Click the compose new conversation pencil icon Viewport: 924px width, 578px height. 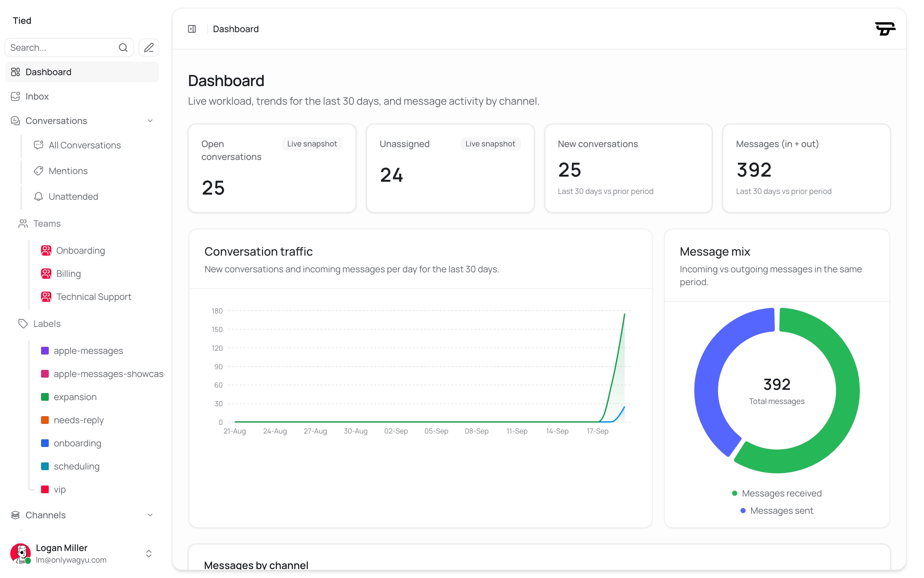[x=149, y=48]
